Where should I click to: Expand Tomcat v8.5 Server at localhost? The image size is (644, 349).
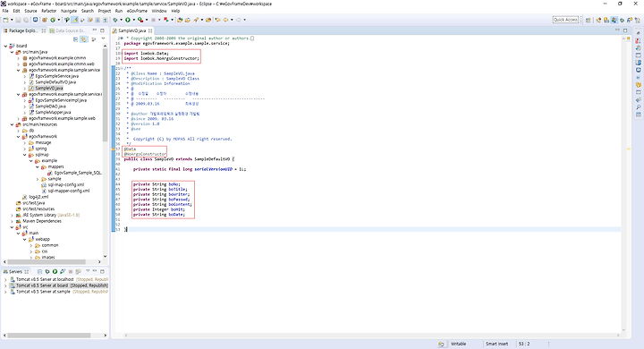point(5,279)
